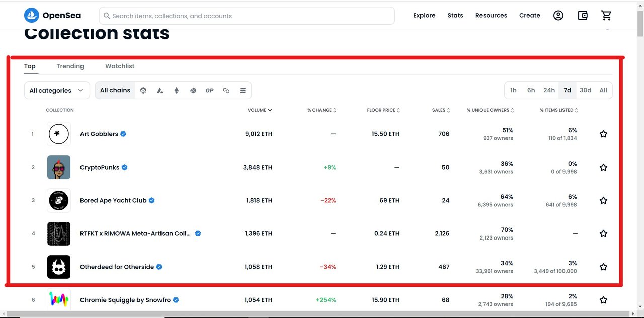Image resolution: width=644 pixels, height=318 pixels.
Task: Focus the search items and collections field
Action: 247,16
